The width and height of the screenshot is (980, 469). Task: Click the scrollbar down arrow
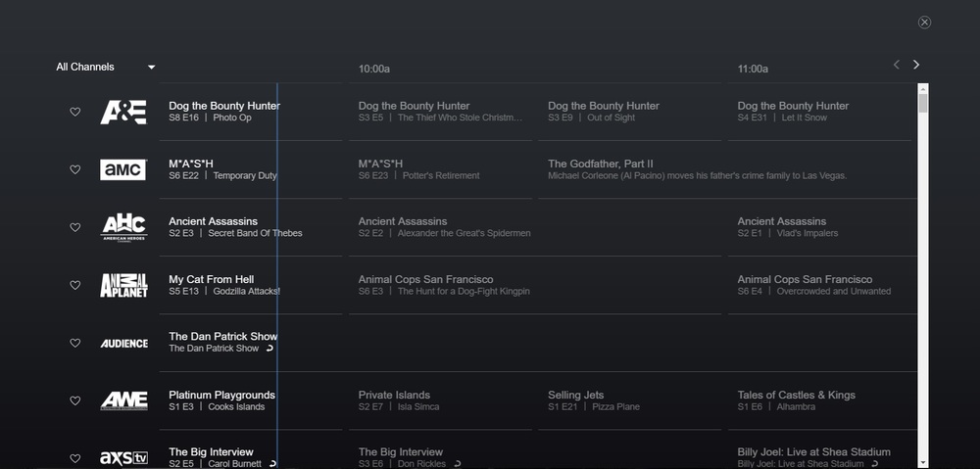[x=923, y=460]
